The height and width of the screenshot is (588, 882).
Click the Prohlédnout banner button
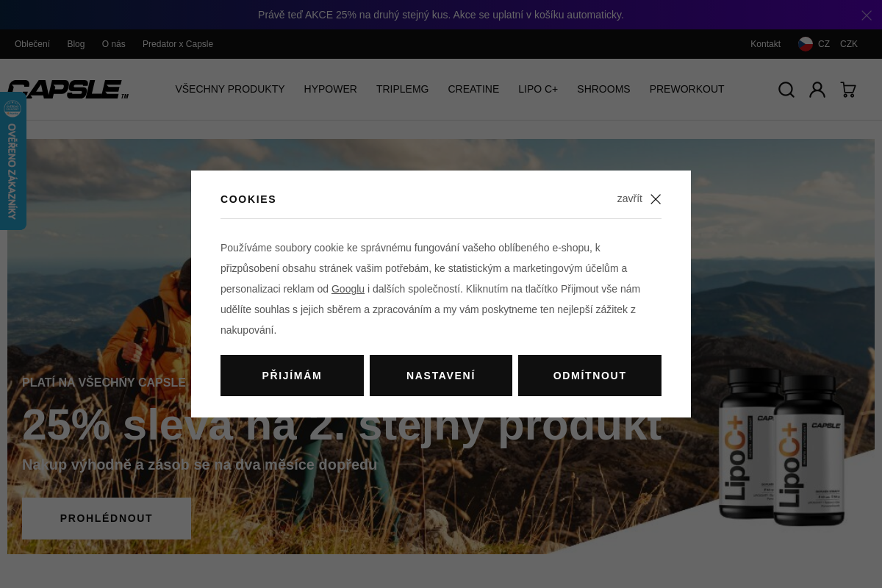pyautogui.click(x=107, y=518)
